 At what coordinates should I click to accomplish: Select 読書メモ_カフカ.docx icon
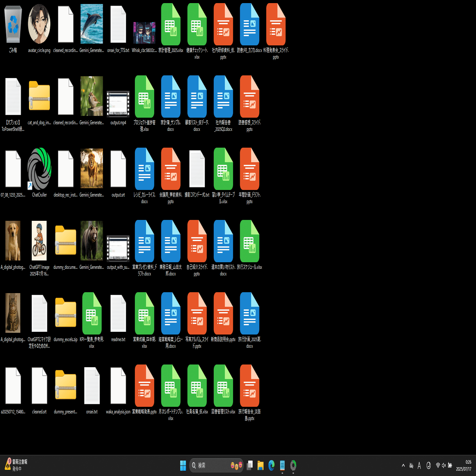point(249,24)
